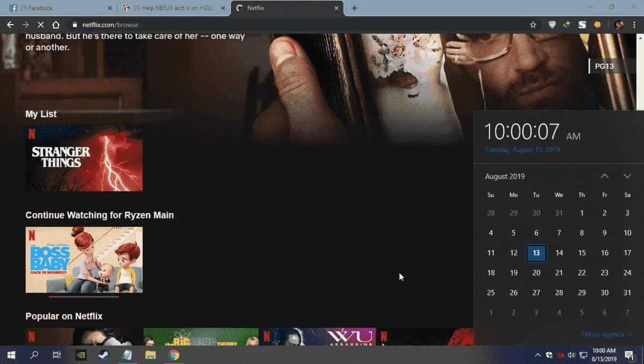This screenshot has width=644, height=364.
Task: Launch NVIDIA app from the taskbar
Action: point(80,355)
